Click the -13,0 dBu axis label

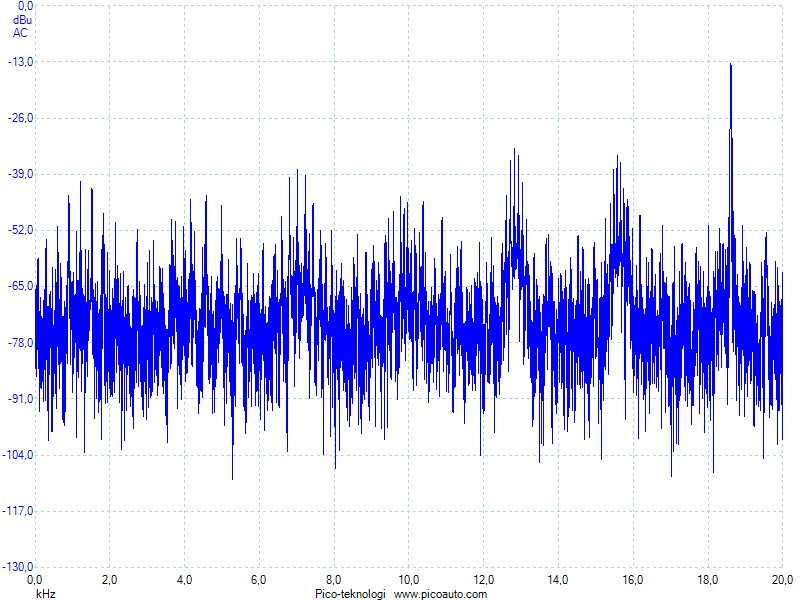coord(21,62)
